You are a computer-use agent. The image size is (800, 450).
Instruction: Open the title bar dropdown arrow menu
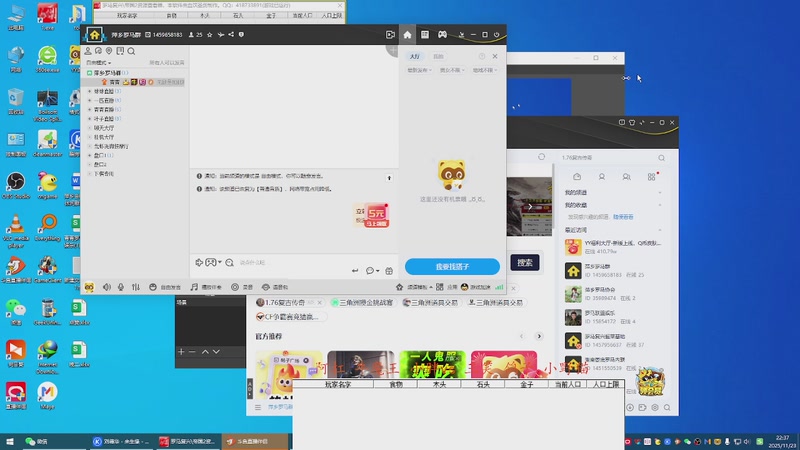coord(461,35)
